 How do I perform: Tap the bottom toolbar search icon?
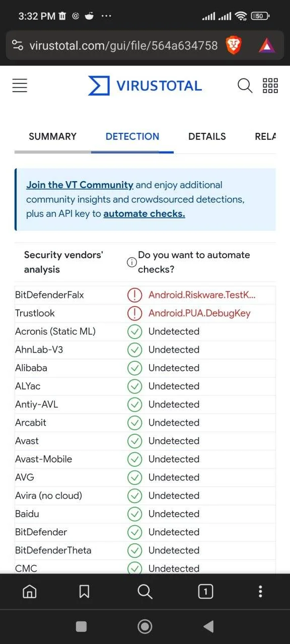point(145,591)
